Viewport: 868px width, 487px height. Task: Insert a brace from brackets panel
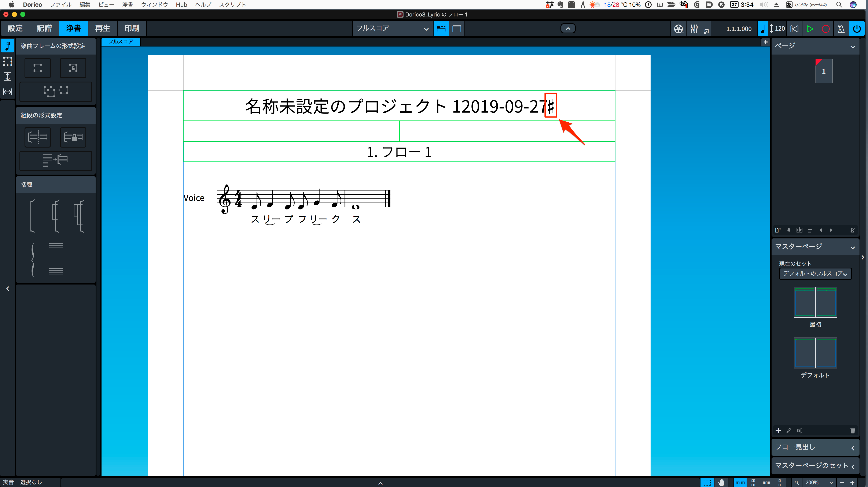(x=32, y=260)
